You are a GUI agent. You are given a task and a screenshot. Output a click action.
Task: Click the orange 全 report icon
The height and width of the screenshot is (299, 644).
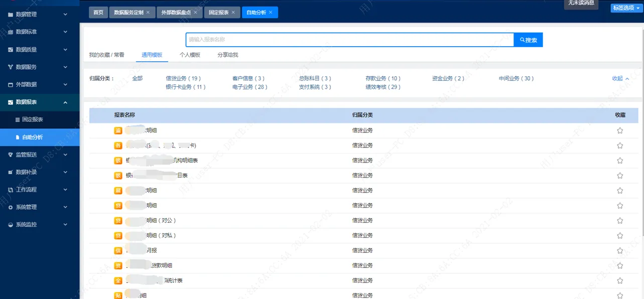pyautogui.click(x=118, y=280)
